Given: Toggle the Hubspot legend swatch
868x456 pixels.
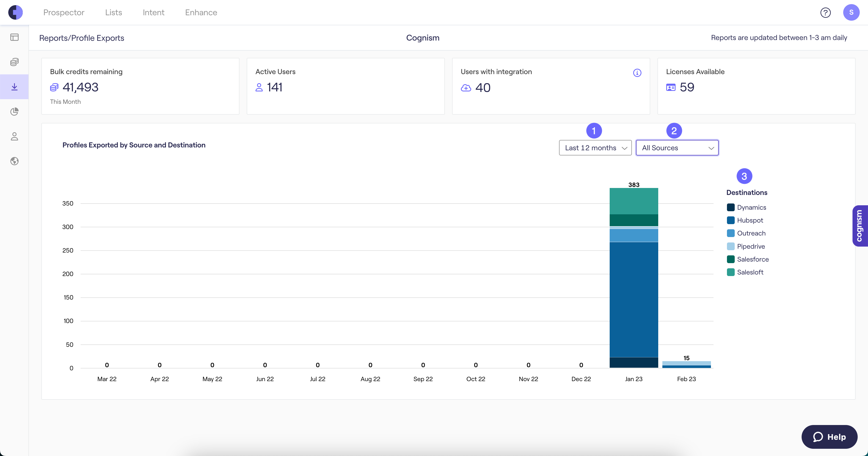Looking at the screenshot, I should point(731,220).
